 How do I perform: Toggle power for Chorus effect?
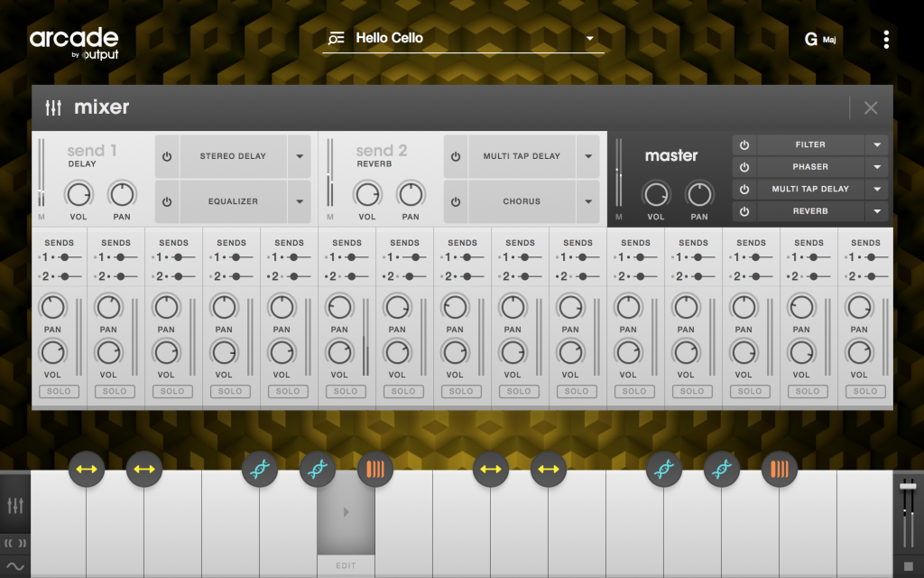pos(456,201)
